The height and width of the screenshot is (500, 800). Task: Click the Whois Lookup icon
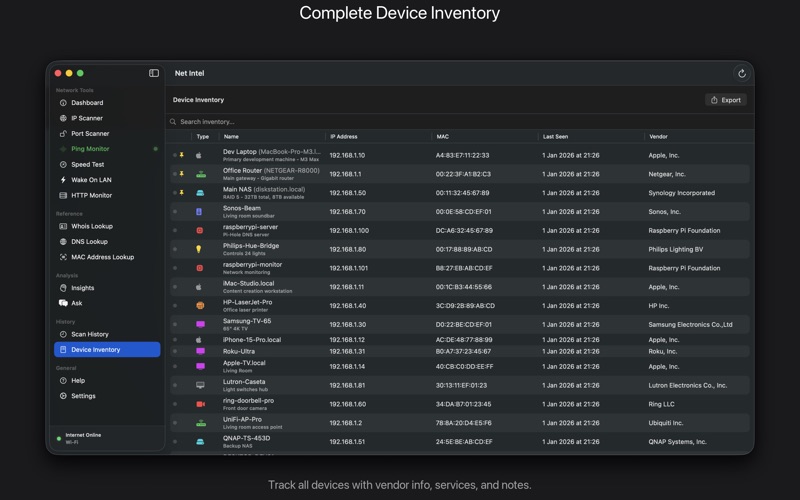[63, 226]
